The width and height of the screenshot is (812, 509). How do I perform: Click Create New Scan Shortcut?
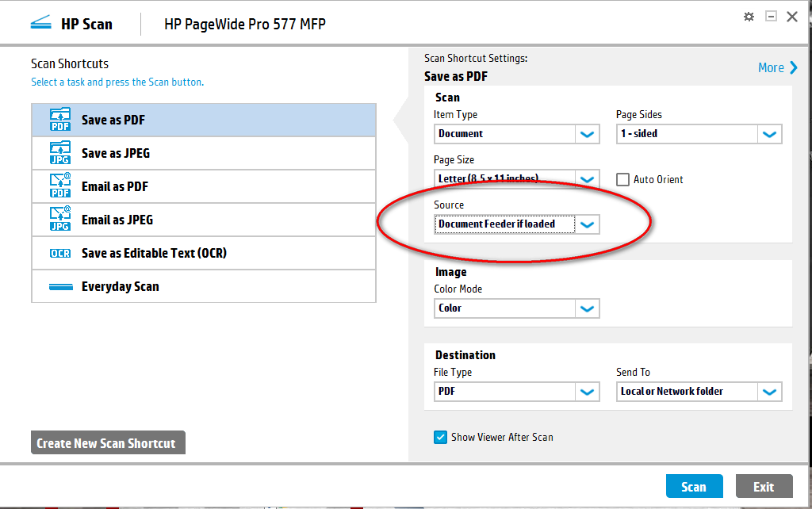click(x=108, y=442)
